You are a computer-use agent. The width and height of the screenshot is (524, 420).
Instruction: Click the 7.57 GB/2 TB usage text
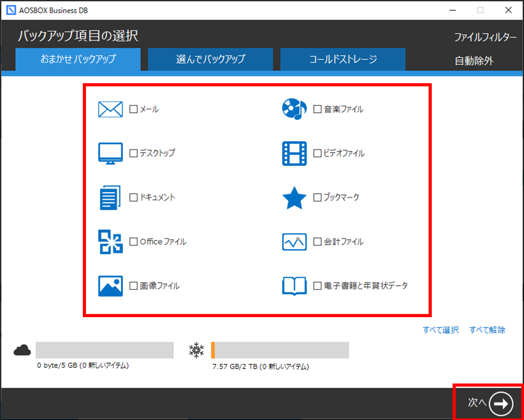pos(261,367)
